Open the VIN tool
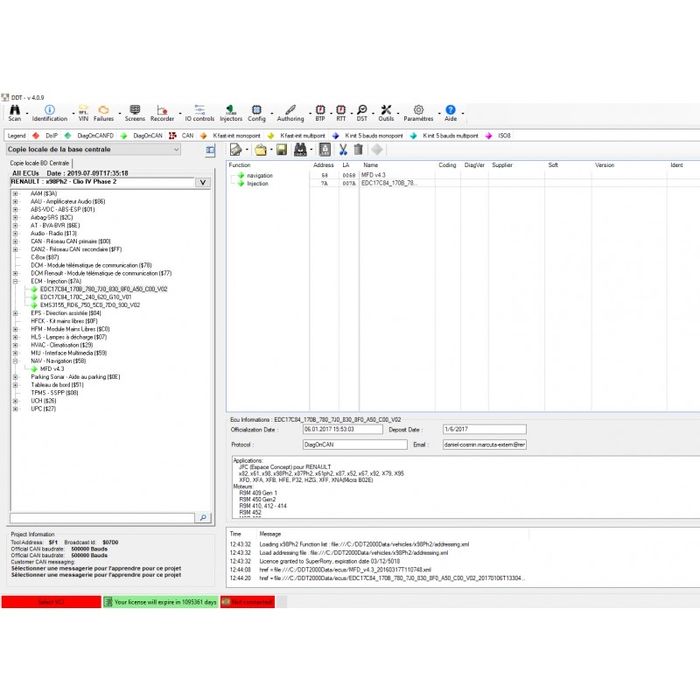 point(83,113)
